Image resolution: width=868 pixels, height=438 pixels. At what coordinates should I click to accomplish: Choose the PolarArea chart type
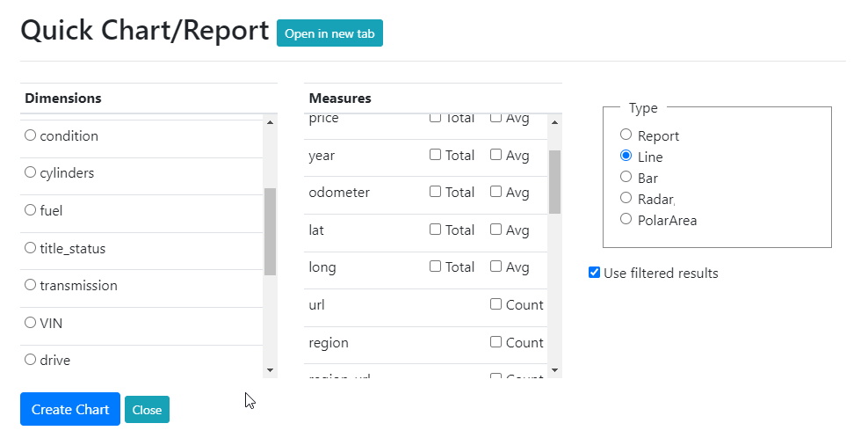tap(626, 219)
